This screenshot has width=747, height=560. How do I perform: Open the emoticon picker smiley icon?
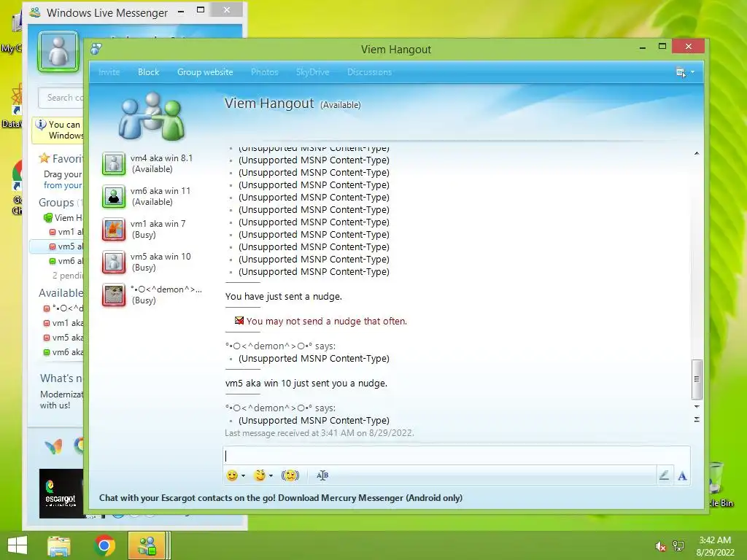click(x=232, y=475)
